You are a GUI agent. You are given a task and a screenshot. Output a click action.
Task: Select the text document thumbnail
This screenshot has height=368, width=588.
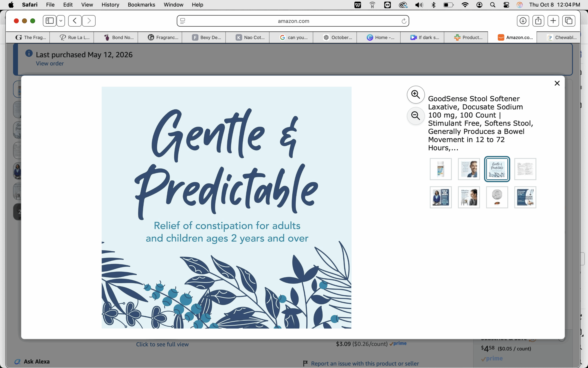click(x=525, y=169)
